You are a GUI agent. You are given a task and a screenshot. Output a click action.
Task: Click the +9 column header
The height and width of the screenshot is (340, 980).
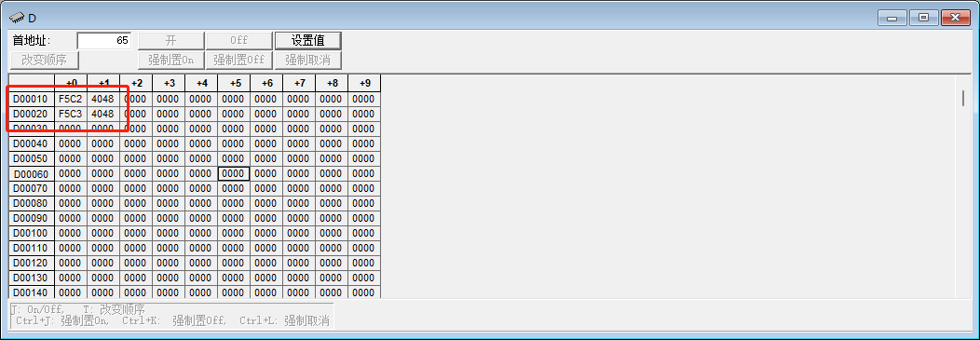363,83
